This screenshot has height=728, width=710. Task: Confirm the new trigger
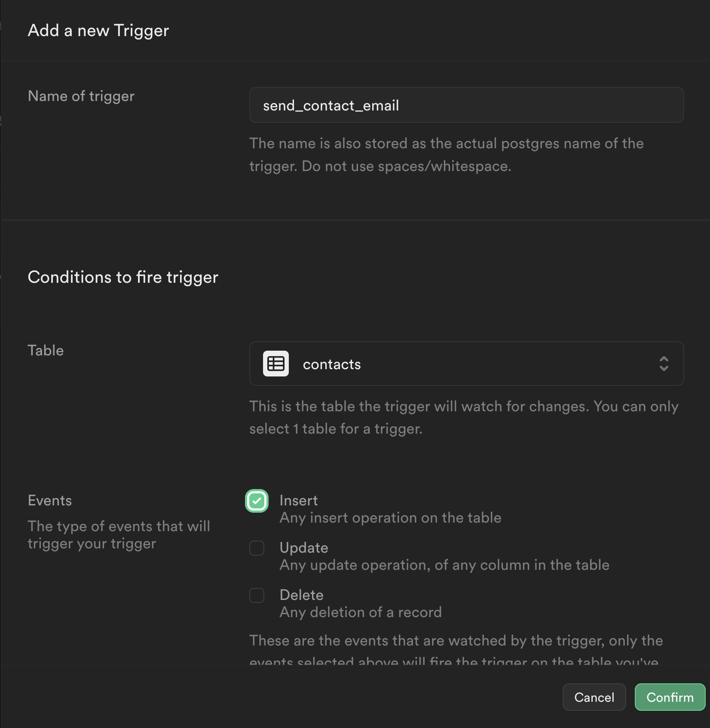670,697
